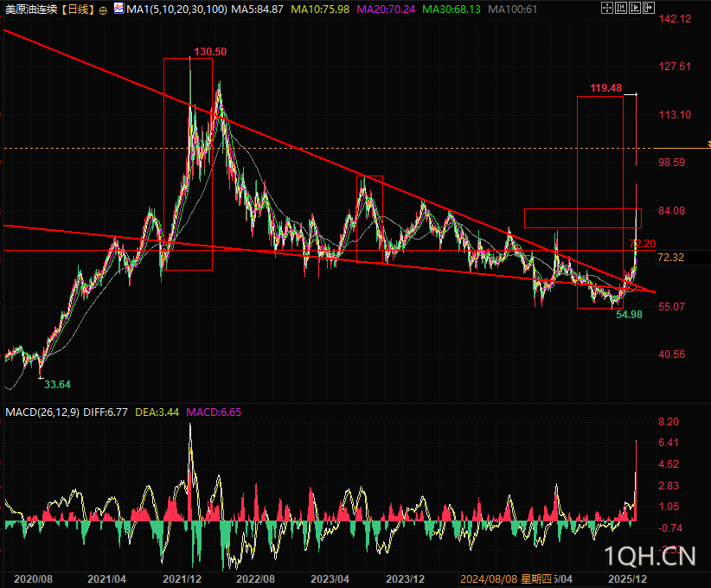Click the 72.32 current price tag
The width and height of the screenshot is (711, 588).
tap(670, 258)
